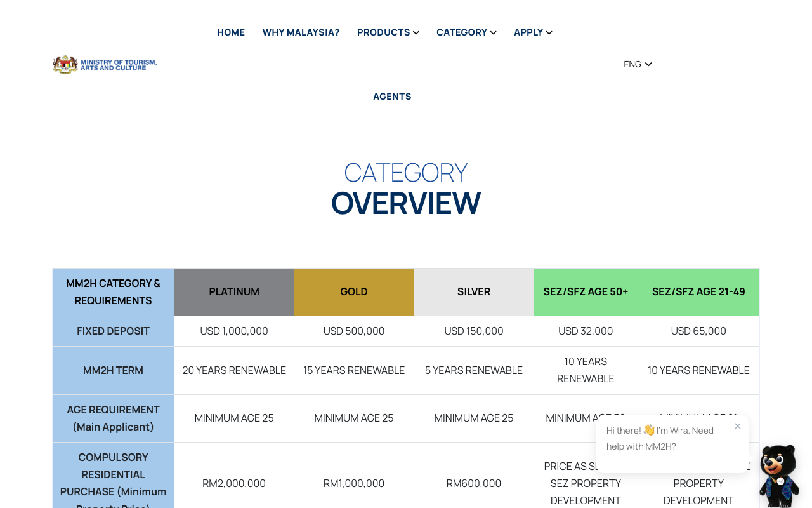Image resolution: width=812 pixels, height=508 pixels.
Task: Open the WHY MALAYSIA? page
Action: [301, 32]
